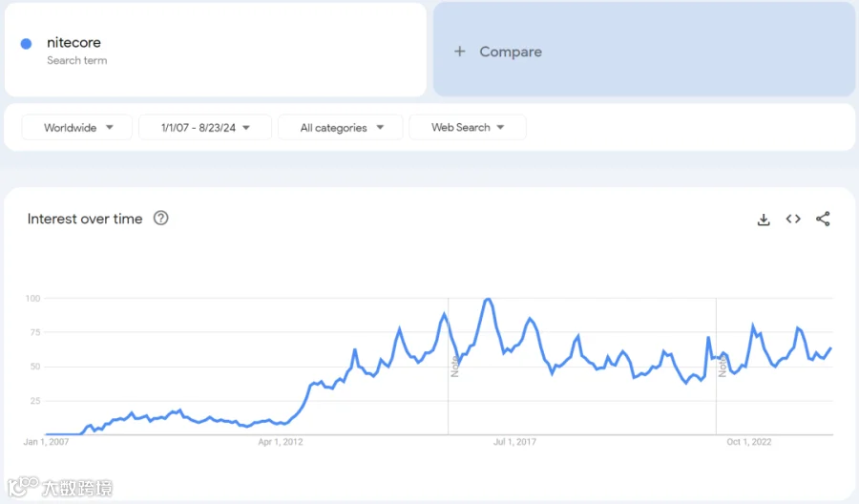Open the 1/1/07 - 8/23/24 date range dropdown
The height and width of the screenshot is (504, 859).
point(205,128)
